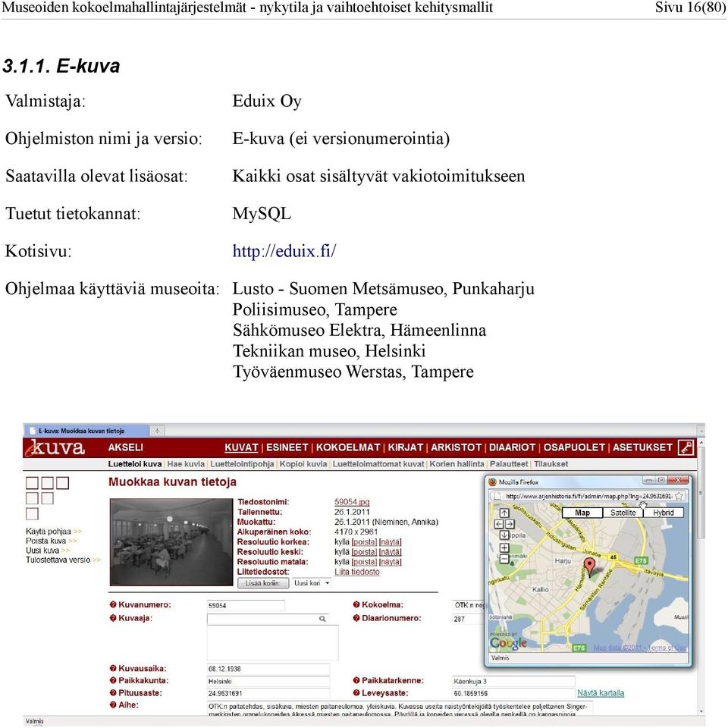The width and height of the screenshot is (728, 728).
Task: Click näytä link for Resoluutio korkea
Action: [390, 541]
